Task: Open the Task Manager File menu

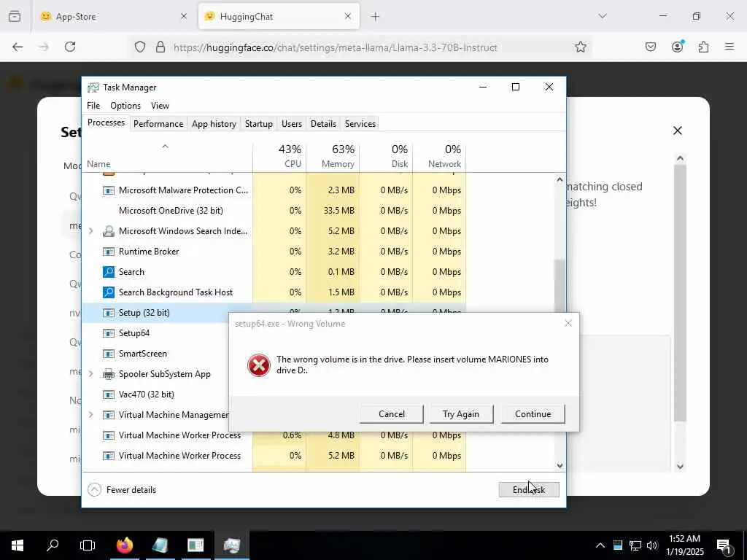Action: (93, 105)
